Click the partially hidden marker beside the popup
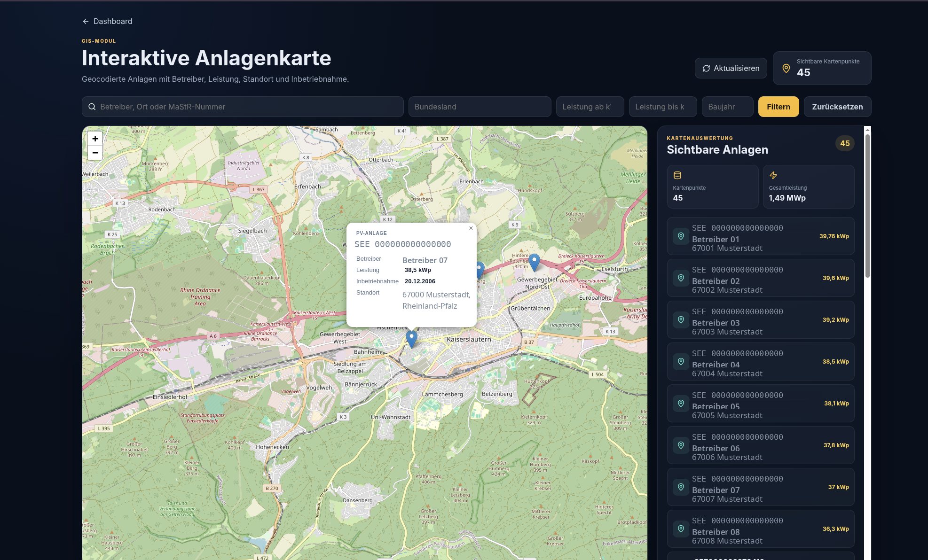 pos(480,270)
